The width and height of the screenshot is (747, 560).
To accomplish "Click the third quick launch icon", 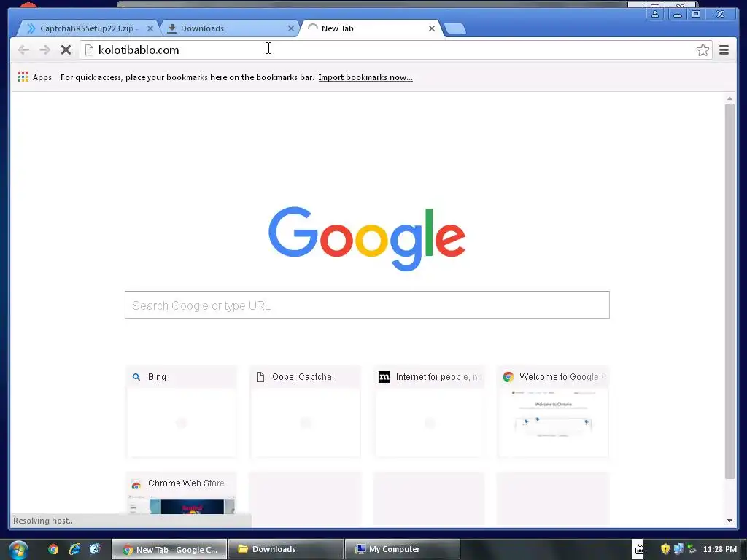I will 95,549.
